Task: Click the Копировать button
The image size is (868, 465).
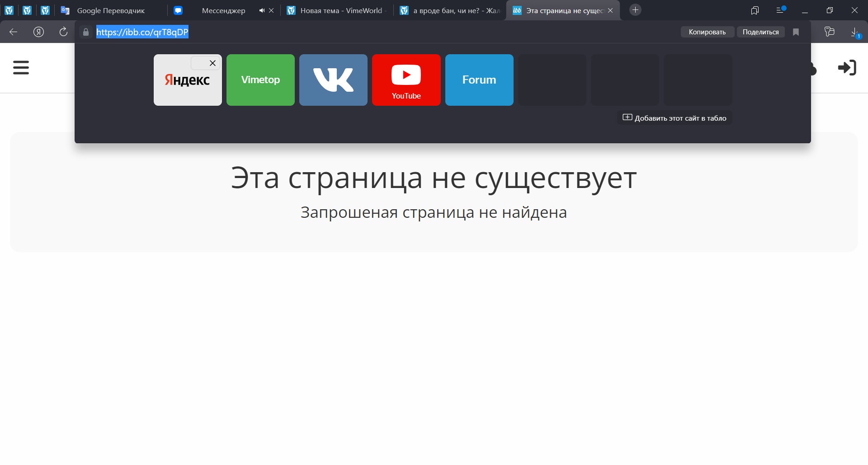Action: pos(707,32)
